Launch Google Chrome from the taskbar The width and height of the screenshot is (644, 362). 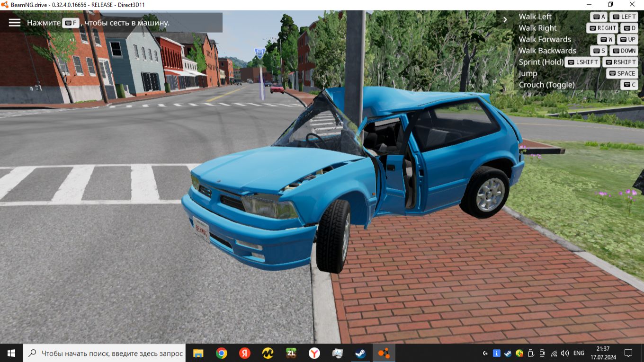coord(221,353)
